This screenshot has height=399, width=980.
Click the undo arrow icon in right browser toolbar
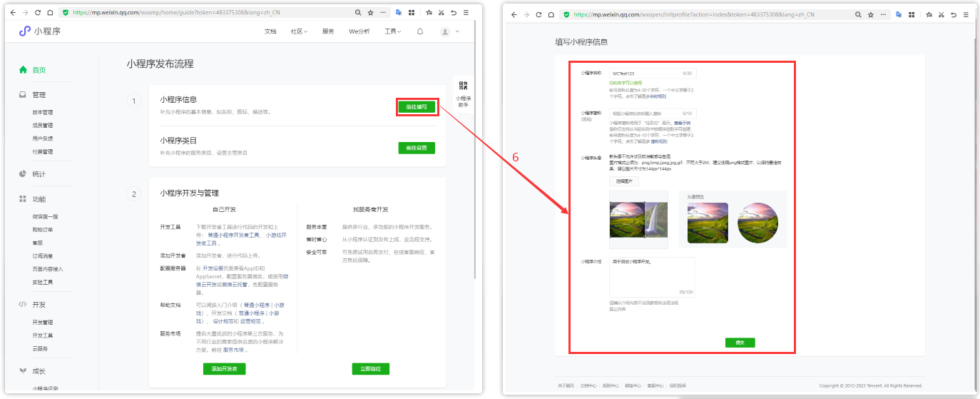pyautogui.click(x=954, y=14)
